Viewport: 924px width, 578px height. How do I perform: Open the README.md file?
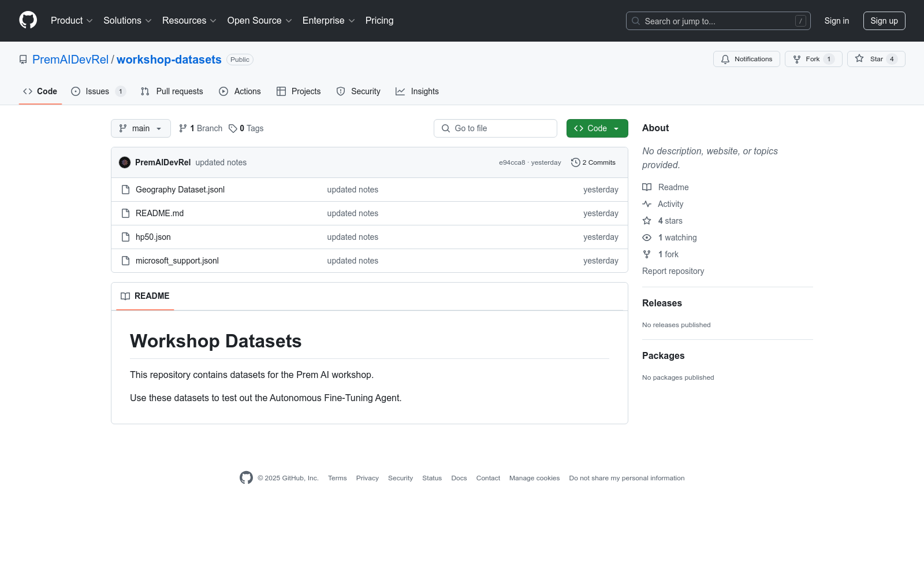click(x=159, y=213)
